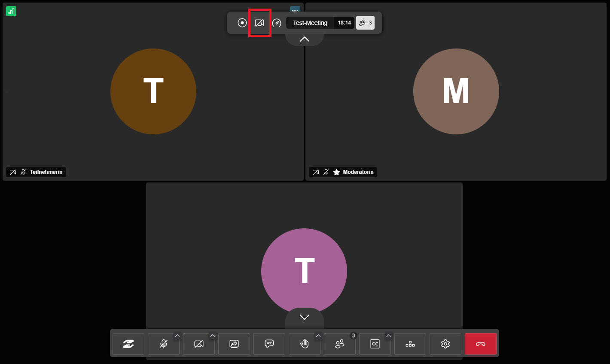Screen dimensions: 610x364
Task: Click the handshake icon in bottom toolbar
Action: click(x=128, y=344)
